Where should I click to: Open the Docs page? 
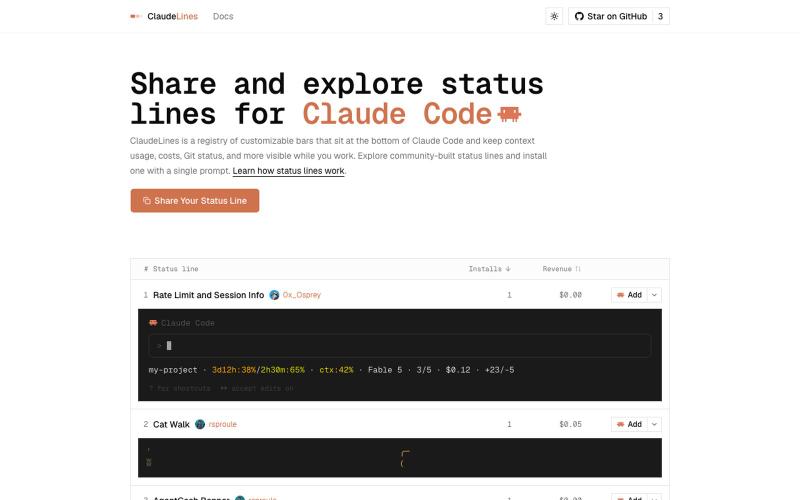click(x=223, y=16)
